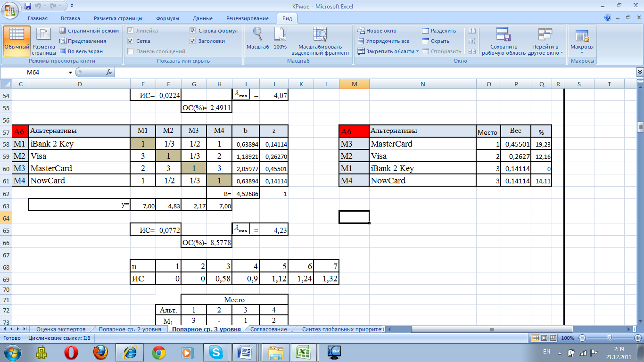This screenshot has height=362, width=644.
Task: Open the Name Box dropdown arrow
Action: tap(71, 72)
